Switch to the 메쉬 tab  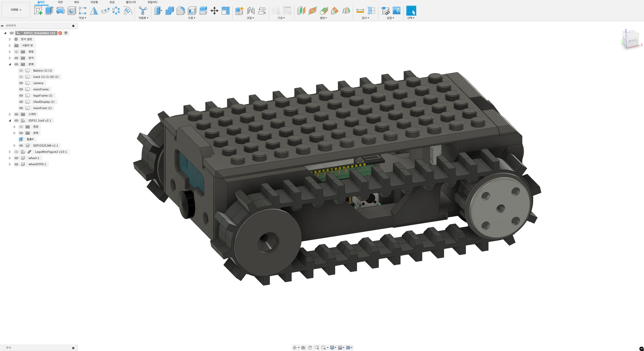pyautogui.click(x=77, y=2)
